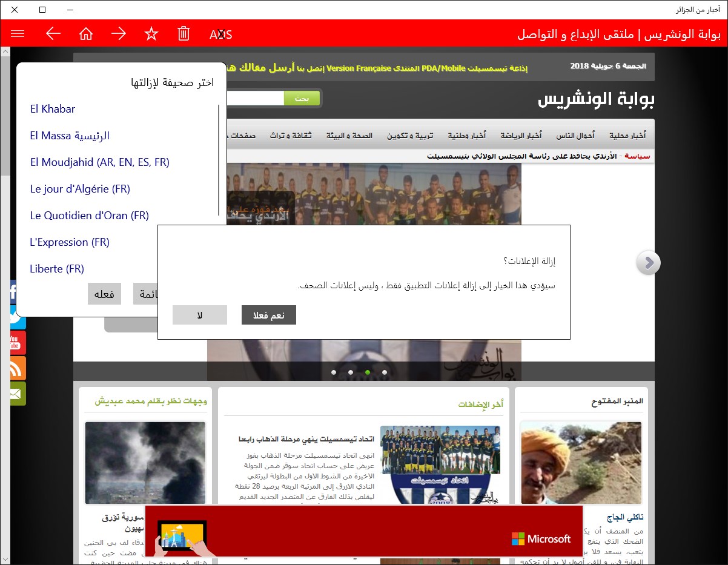728x565 pixels.
Task: Click the left page scrollbar thumb
Action: (5, 115)
